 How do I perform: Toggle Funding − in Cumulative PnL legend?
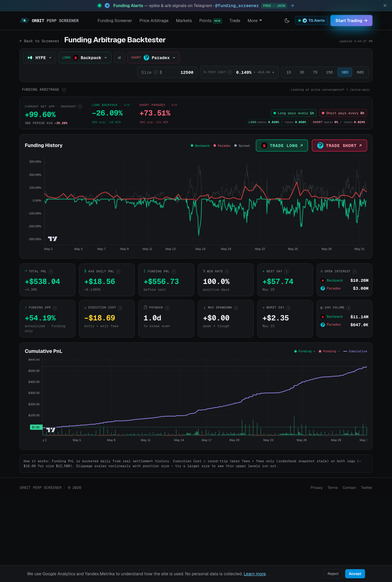pyautogui.click(x=329, y=351)
